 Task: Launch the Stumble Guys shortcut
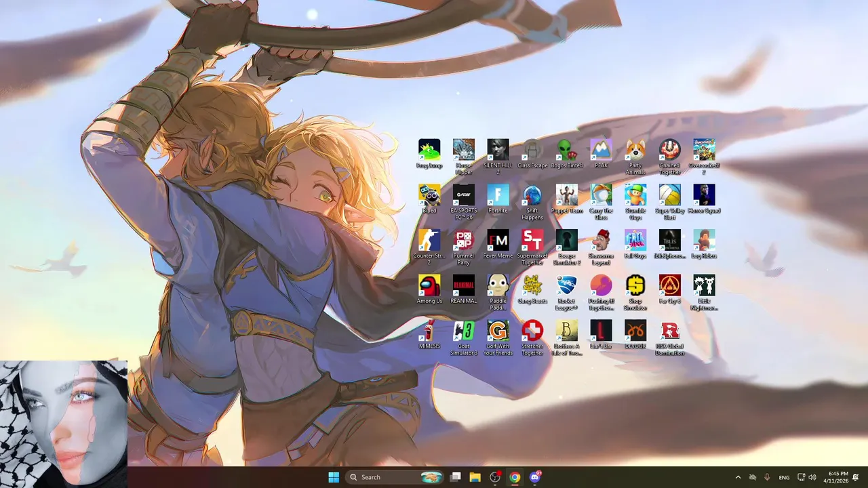pos(635,203)
